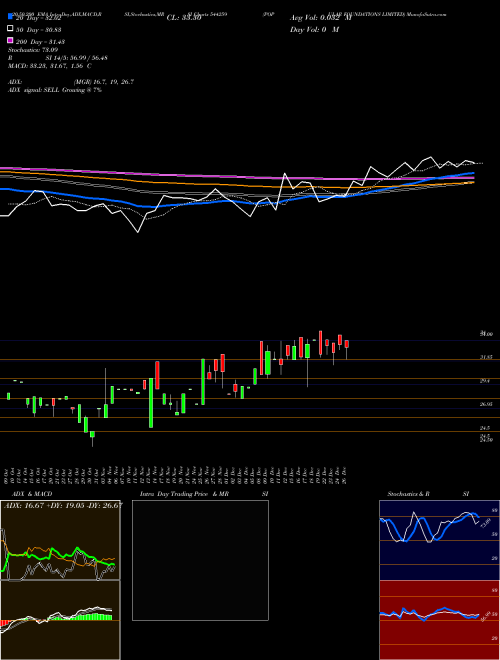Open the blue Stochastics chart thumbnail
The width and height of the screenshot is (500, 660).
click(439, 540)
